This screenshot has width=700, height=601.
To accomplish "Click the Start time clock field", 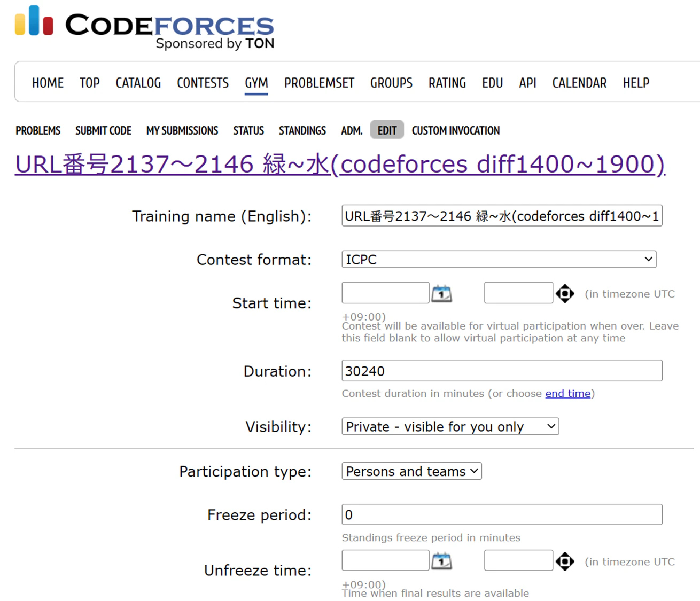I will pos(519,293).
